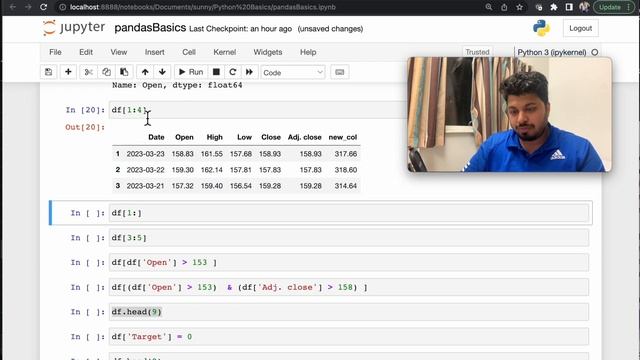640x360 pixels.
Task: Select the df['Target'] = 0 cell
Action: (349, 337)
